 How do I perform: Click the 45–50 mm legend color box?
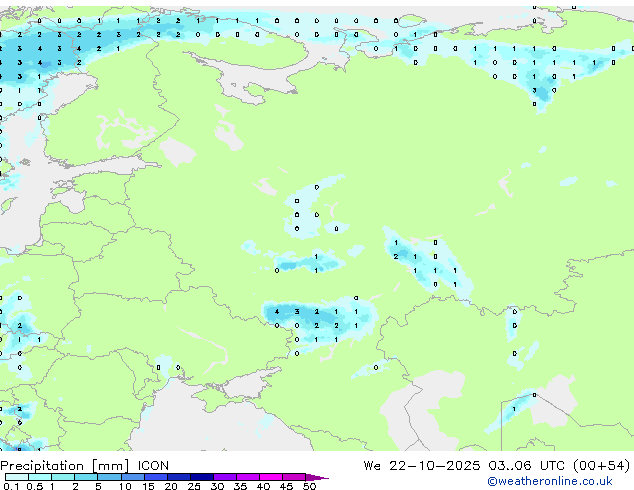tap(294, 477)
